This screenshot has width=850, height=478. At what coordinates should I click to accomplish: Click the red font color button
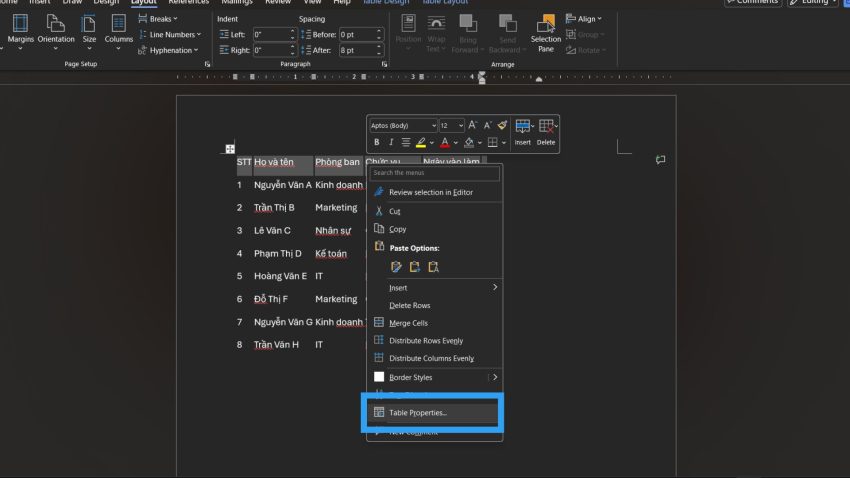point(446,143)
